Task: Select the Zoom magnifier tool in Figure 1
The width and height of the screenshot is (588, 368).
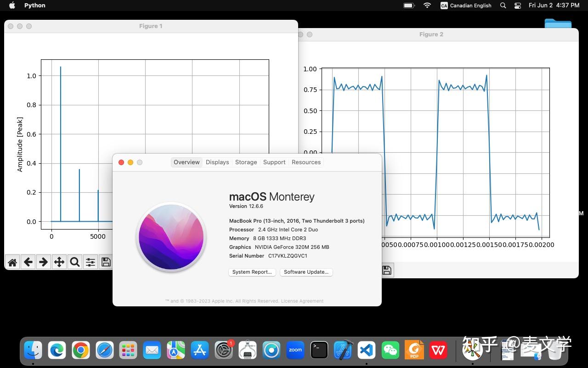Action: pos(75,262)
